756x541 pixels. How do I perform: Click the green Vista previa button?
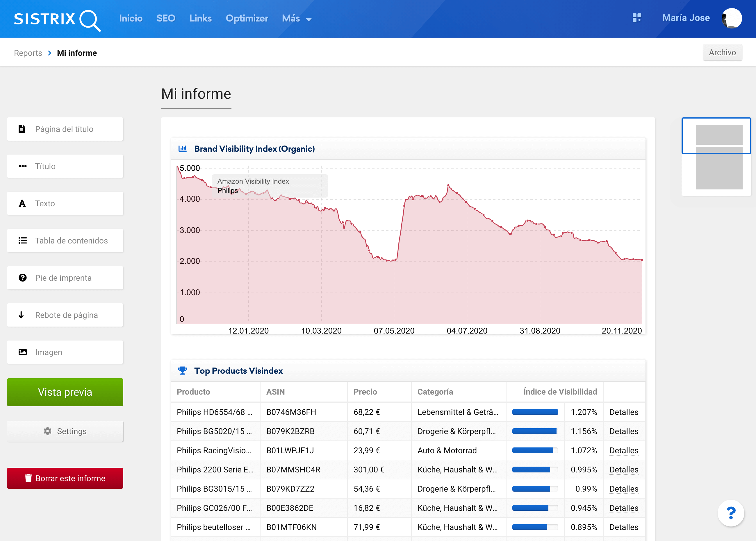click(x=65, y=392)
